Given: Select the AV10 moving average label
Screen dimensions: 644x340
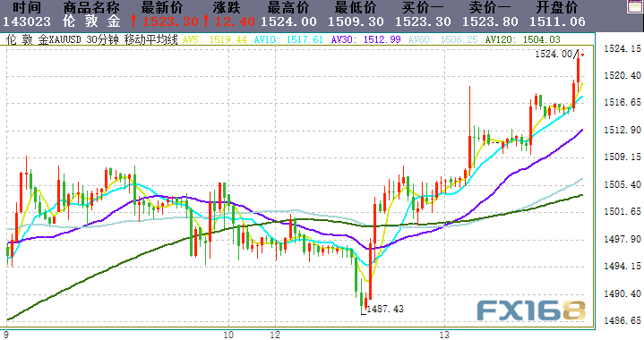Looking at the screenshot, I should tap(288, 39).
